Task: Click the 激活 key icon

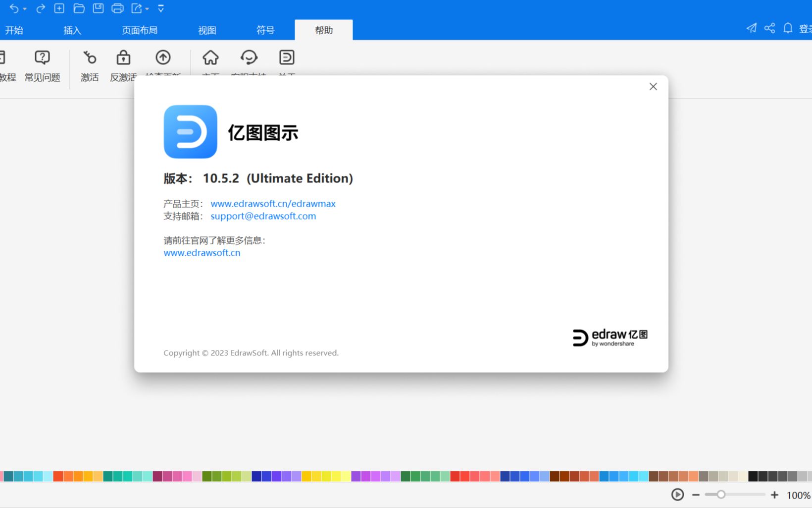Action: pyautogui.click(x=90, y=58)
